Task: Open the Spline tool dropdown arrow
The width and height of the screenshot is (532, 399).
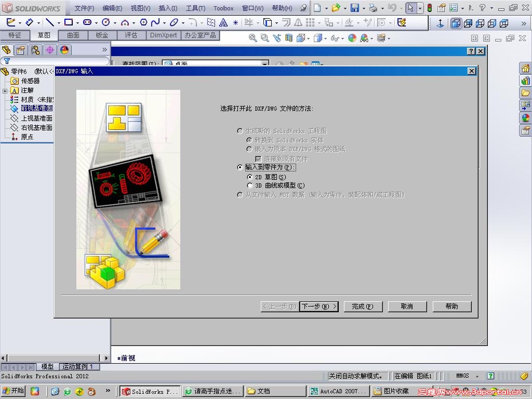Action: point(164,23)
